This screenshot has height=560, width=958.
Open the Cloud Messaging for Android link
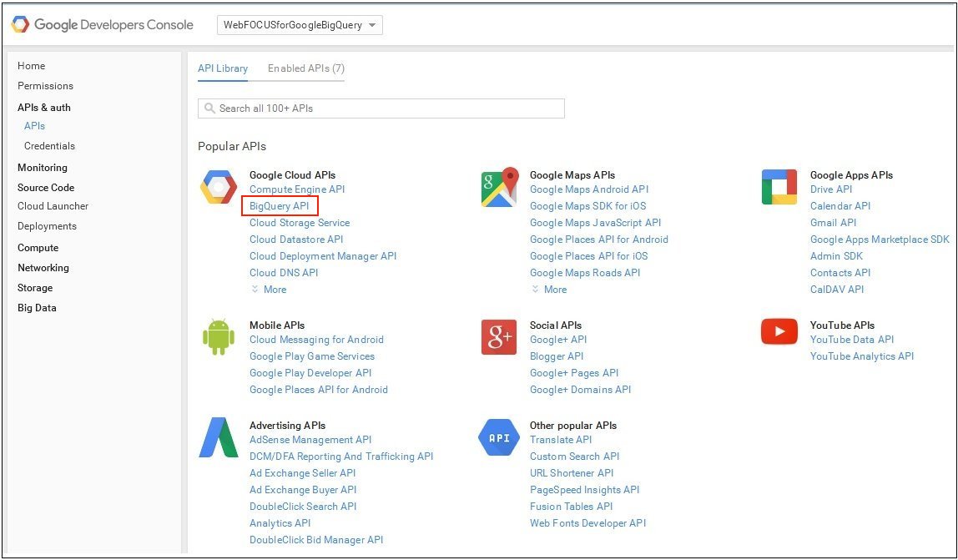(x=316, y=340)
